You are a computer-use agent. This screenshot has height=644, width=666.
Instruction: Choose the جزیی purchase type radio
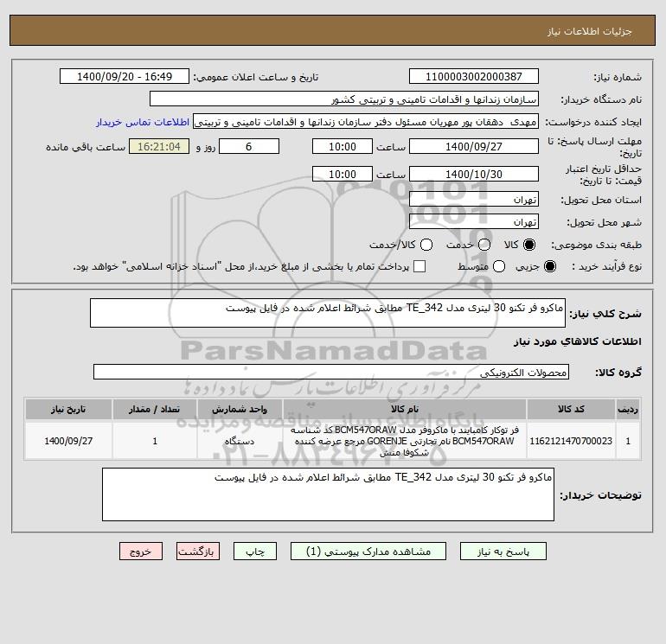pos(549,266)
